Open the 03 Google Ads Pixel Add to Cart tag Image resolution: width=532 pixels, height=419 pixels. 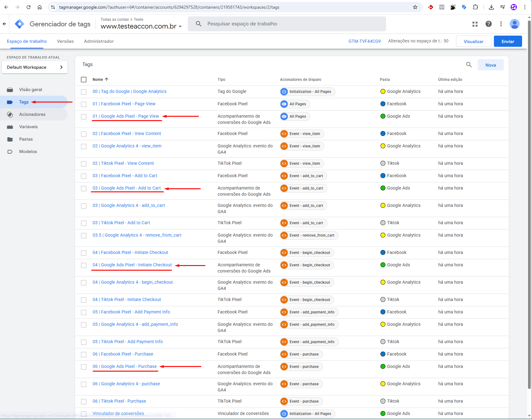(x=126, y=188)
